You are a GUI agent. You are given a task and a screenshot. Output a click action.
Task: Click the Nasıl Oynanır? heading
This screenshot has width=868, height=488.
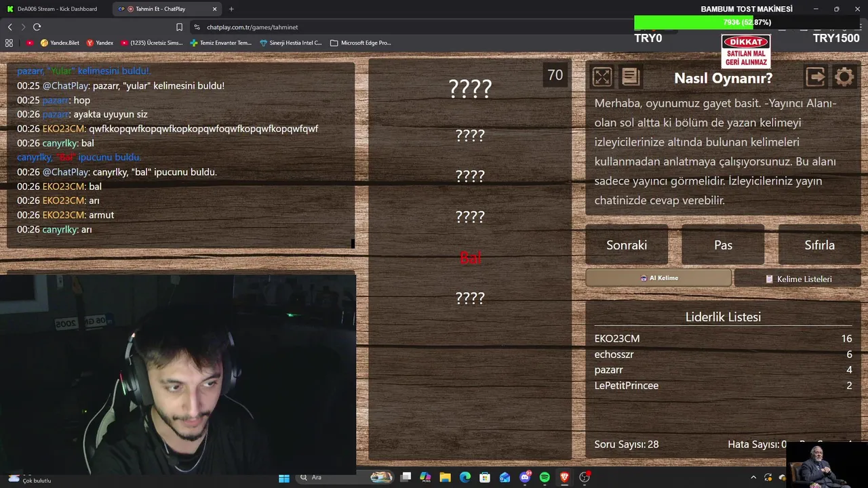pyautogui.click(x=723, y=78)
